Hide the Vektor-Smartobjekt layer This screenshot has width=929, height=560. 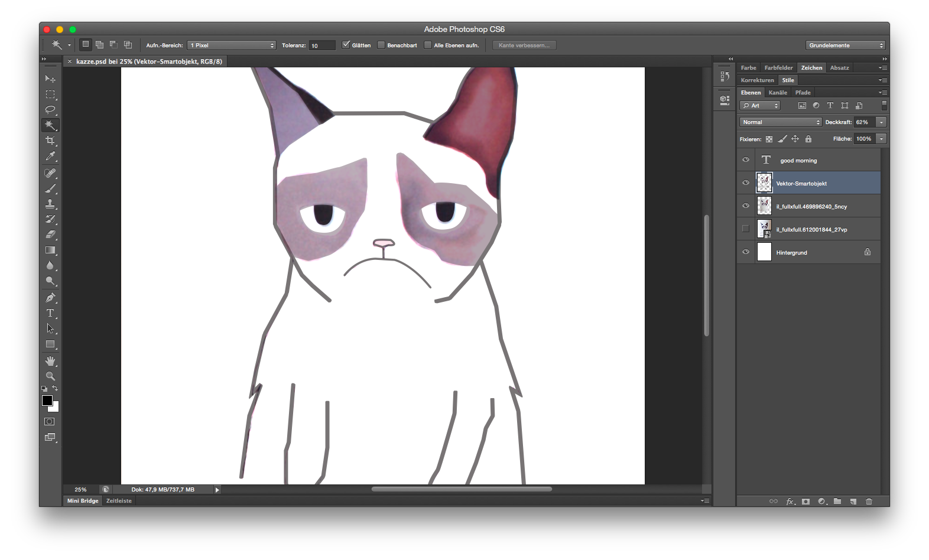click(746, 183)
